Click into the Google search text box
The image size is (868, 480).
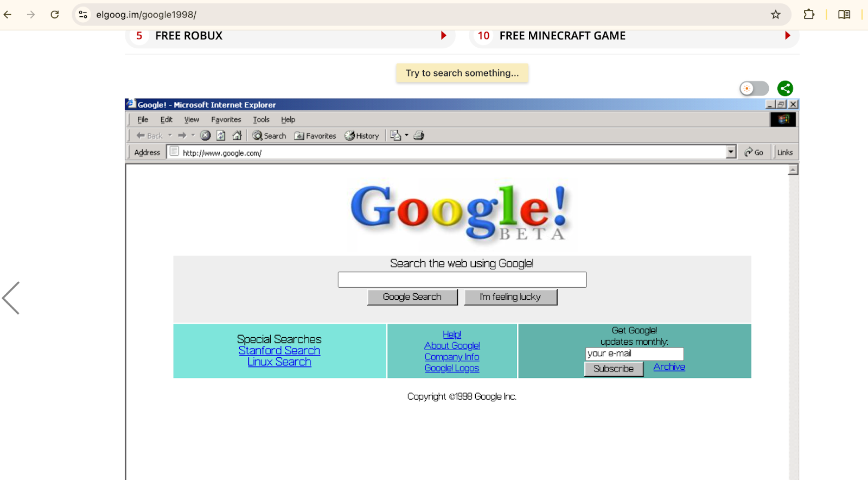click(462, 280)
